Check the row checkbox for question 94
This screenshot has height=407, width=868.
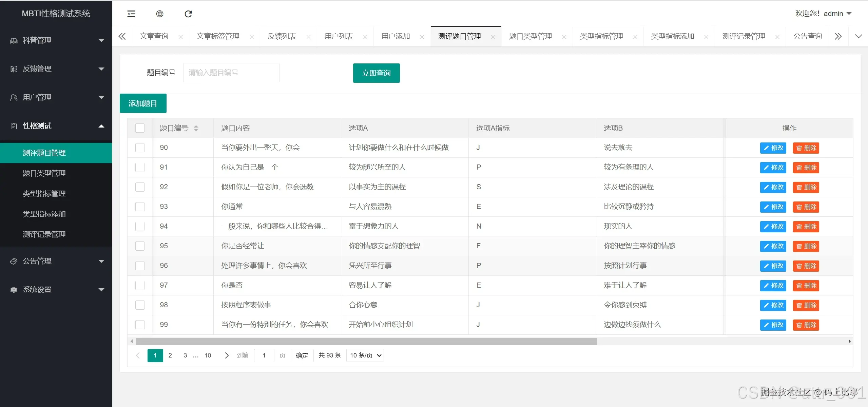pos(140,226)
